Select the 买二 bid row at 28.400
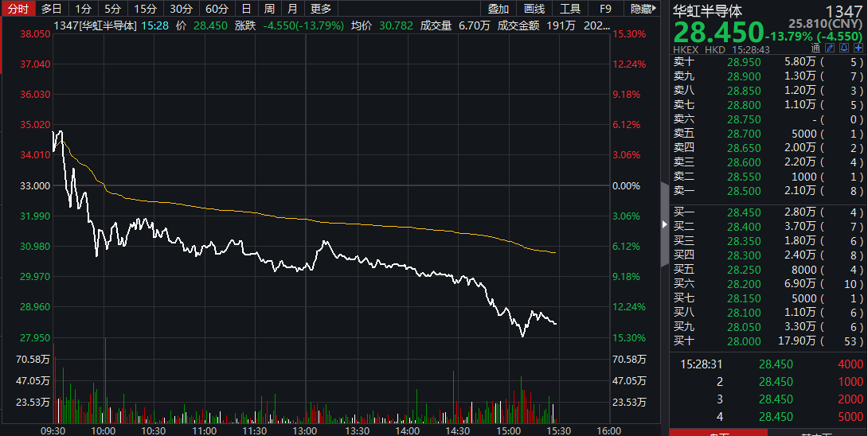 768,227
